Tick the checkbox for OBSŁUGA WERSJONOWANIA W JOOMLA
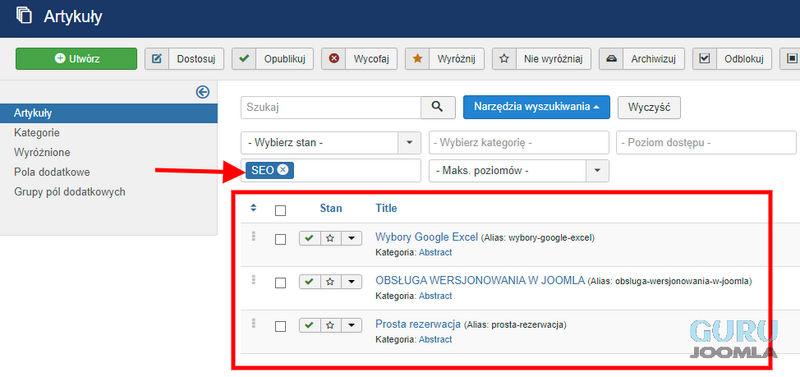 click(x=281, y=283)
